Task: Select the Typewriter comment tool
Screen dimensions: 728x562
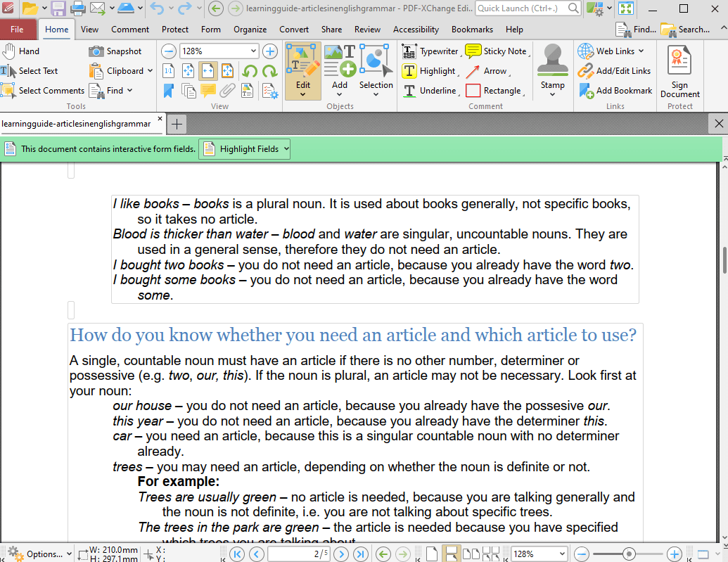Action: point(430,51)
